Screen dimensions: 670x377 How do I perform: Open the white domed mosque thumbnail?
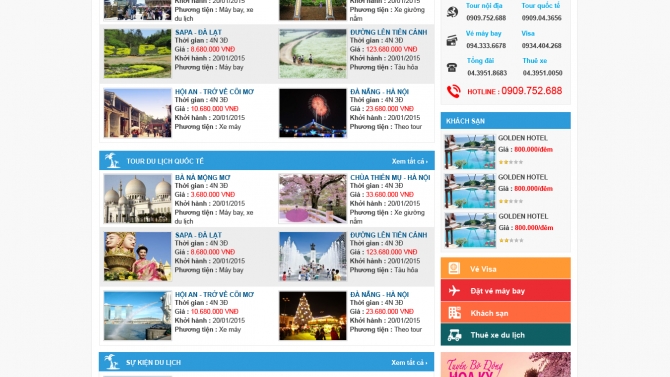(x=137, y=199)
